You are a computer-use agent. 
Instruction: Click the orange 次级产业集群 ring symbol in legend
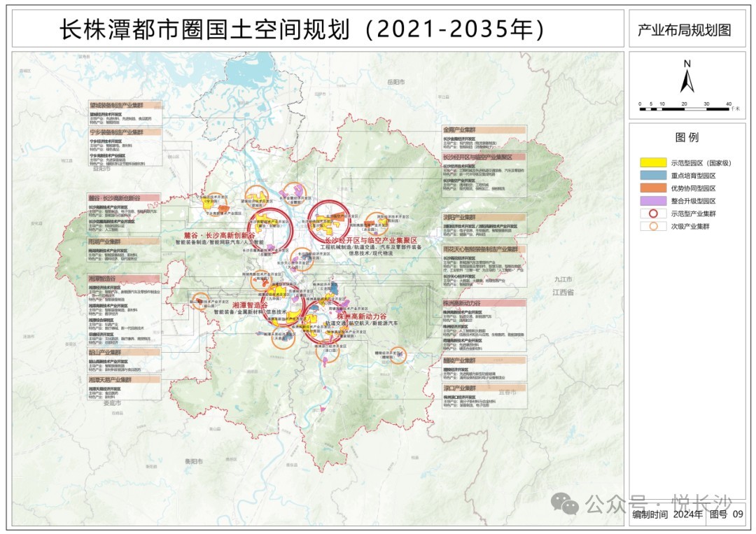653,226
